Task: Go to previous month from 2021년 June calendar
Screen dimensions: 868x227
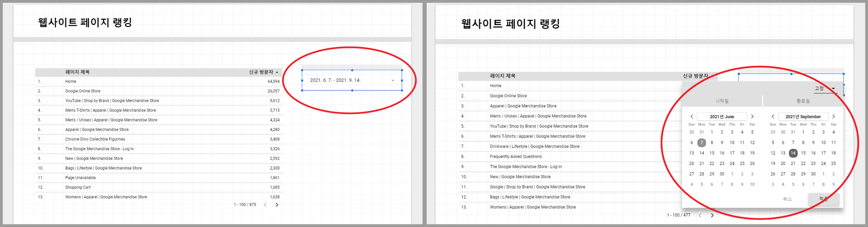Action: [x=692, y=116]
